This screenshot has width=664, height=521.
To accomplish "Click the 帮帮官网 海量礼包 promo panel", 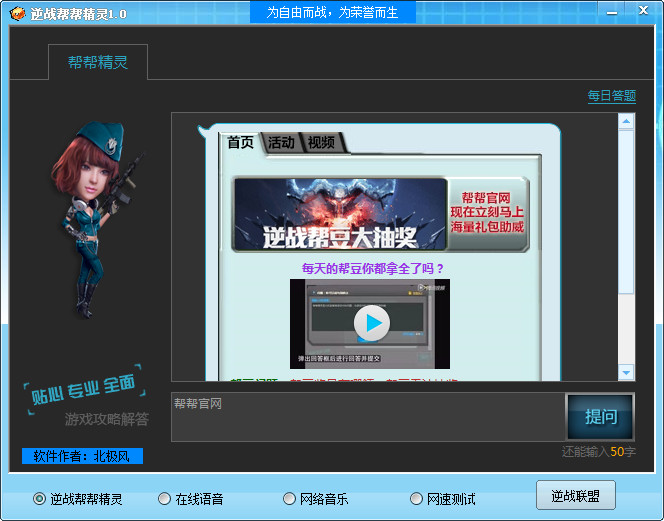I will click(x=487, y=214).
